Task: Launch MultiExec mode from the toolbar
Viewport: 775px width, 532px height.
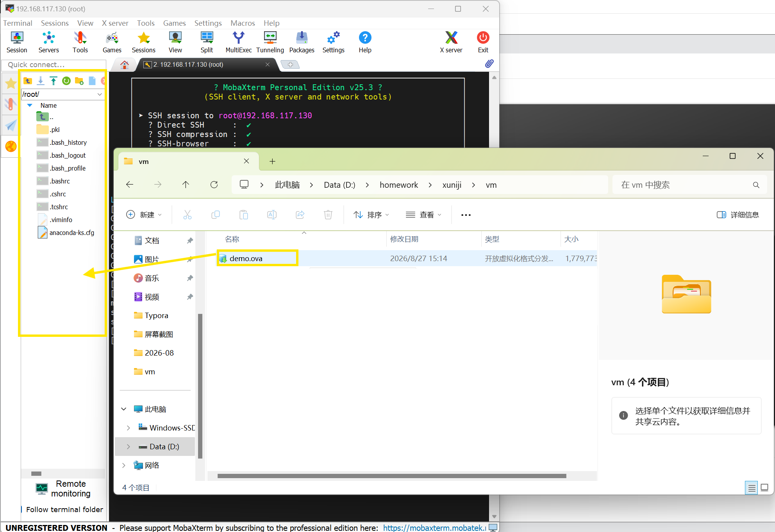Action: 238,42
